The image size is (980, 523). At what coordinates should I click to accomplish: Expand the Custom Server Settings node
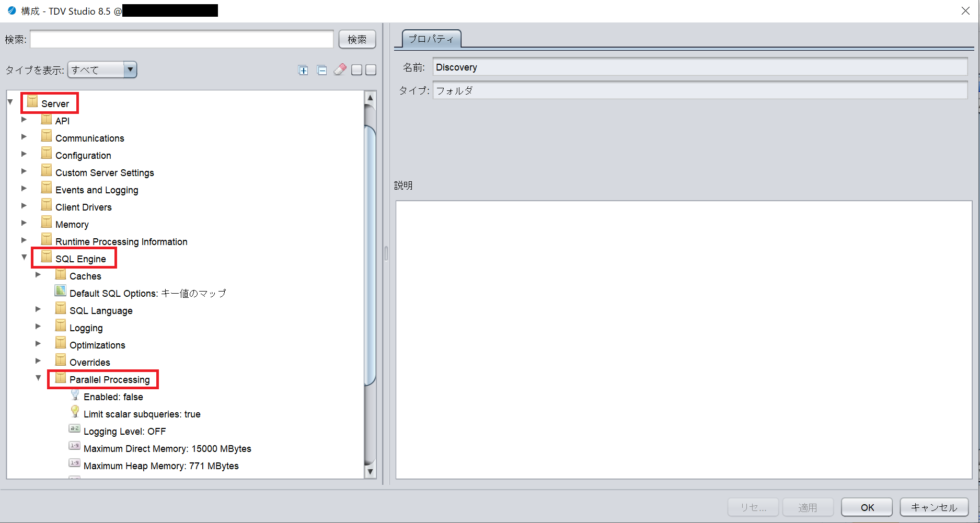click(x=24, y=171)
